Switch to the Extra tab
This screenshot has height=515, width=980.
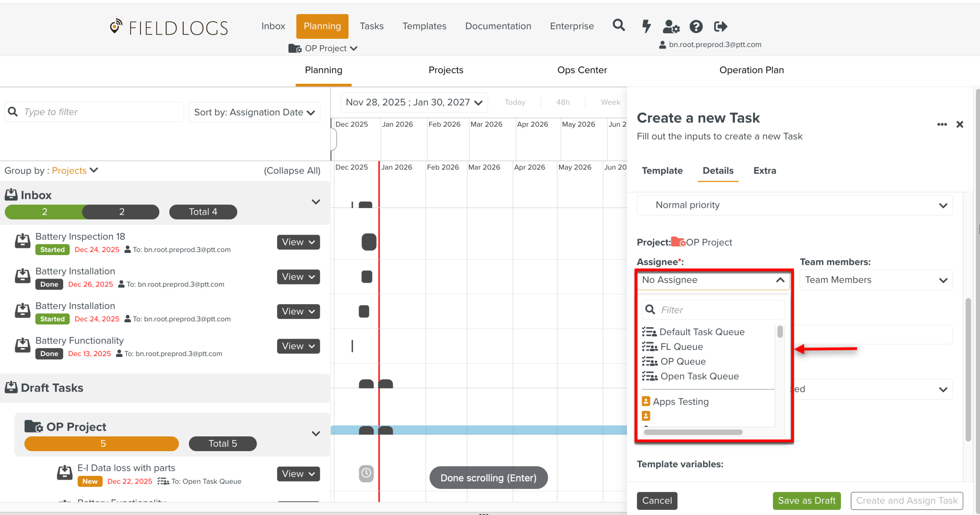tap(764, 170)
